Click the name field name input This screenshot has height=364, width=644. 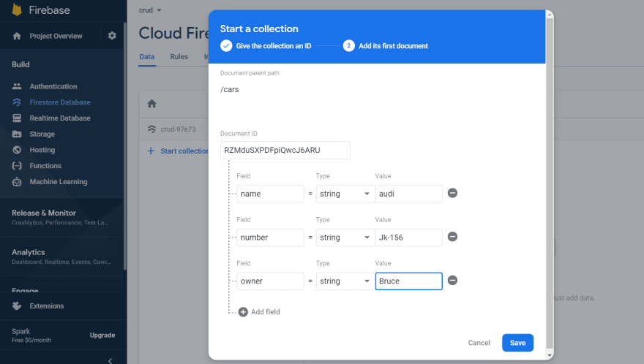[270, 194]
